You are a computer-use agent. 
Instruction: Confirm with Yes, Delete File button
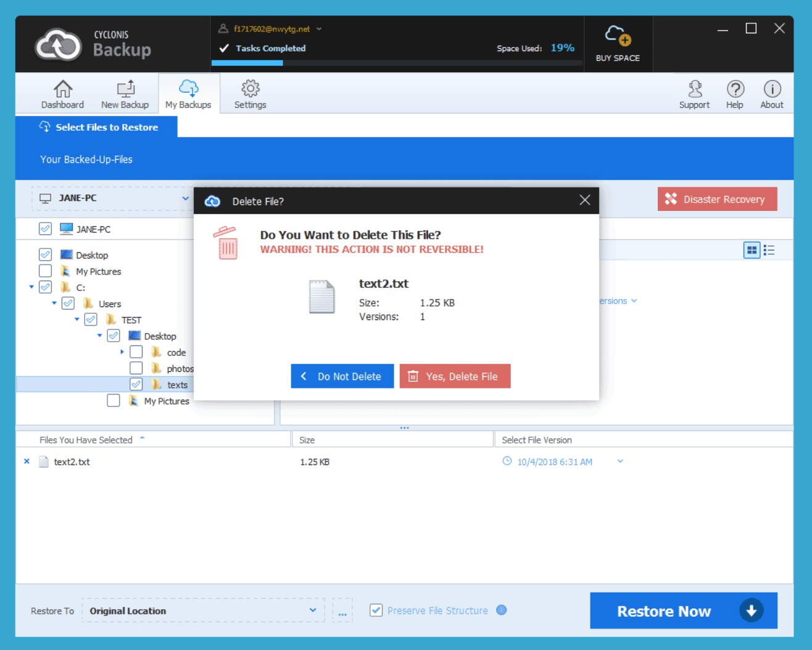tap(455, 376)
